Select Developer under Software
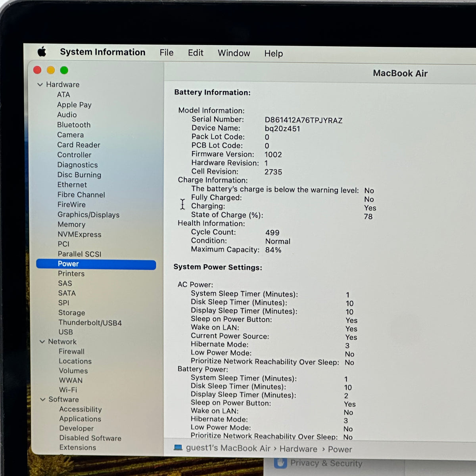 (77, 428)
